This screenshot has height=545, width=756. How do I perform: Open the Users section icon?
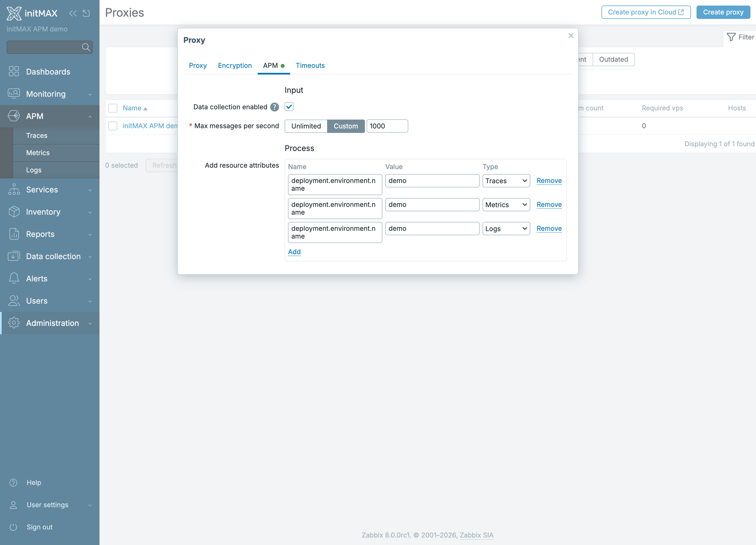(x=14, y=301)
